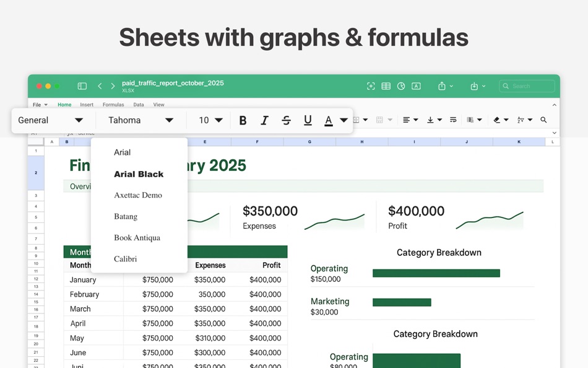The height and width of the screenshot is (368, 588).
Task: Switch to the Formulas menu
Action: click(x=113, y=104)
